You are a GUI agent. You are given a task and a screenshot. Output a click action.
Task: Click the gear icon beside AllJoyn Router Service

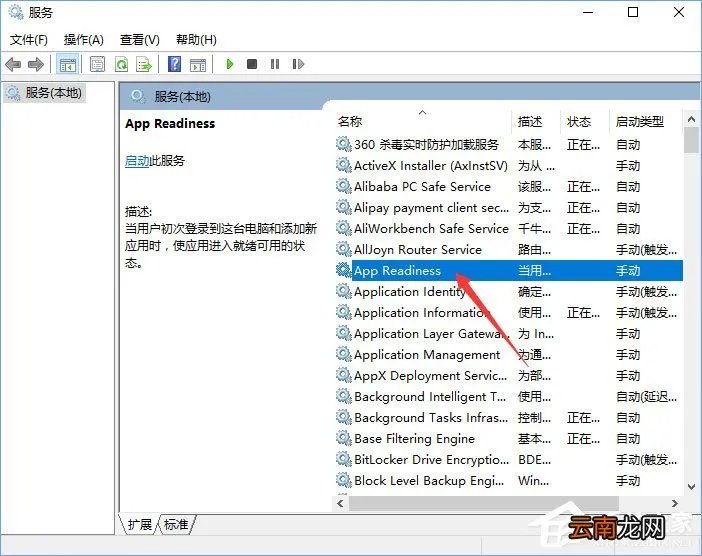click(x=343, y=249)
